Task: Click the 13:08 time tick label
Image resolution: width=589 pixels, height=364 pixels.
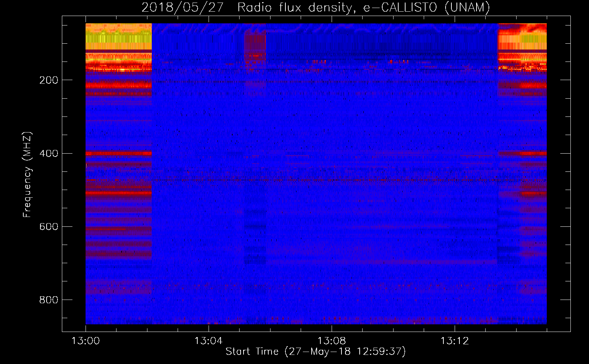Action: click(332, 341)
